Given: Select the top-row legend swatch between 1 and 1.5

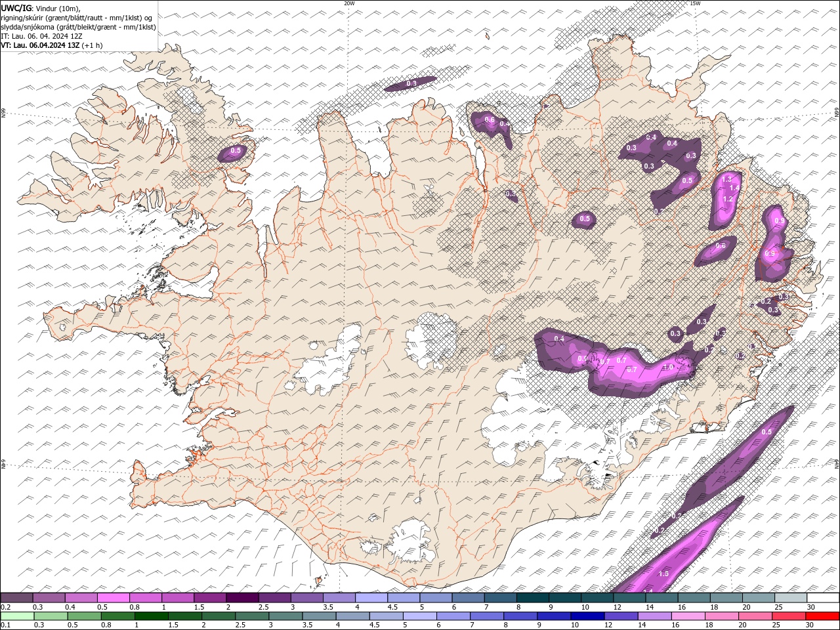Looking at the screenshot, I should click(178, 598).
